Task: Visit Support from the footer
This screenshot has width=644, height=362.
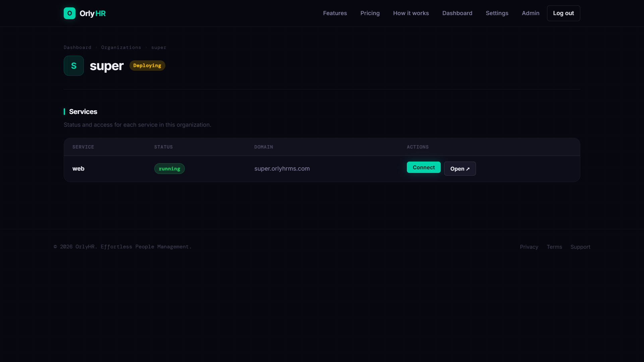Action: tap(580, 247)
